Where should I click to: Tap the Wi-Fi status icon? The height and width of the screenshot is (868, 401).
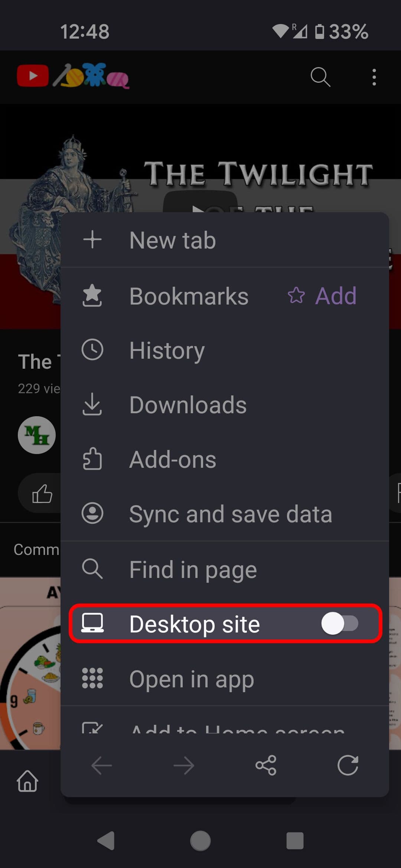coord(280,32)
